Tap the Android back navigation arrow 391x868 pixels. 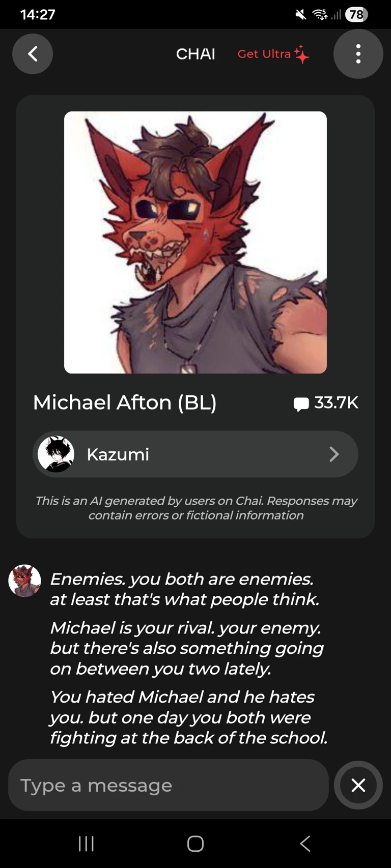305,844
